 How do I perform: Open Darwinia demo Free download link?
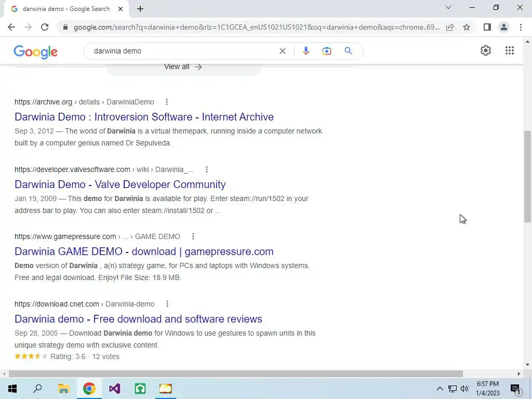coord(138,319)
